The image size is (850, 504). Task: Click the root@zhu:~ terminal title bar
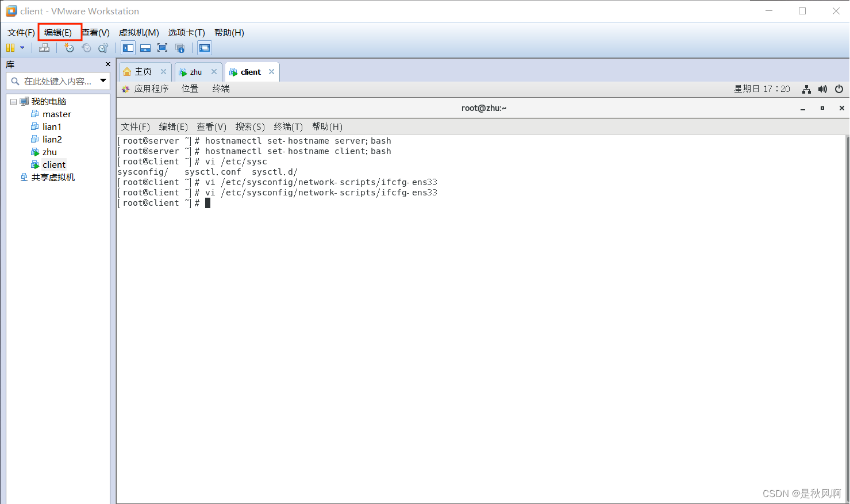click(x=483, y=108)
